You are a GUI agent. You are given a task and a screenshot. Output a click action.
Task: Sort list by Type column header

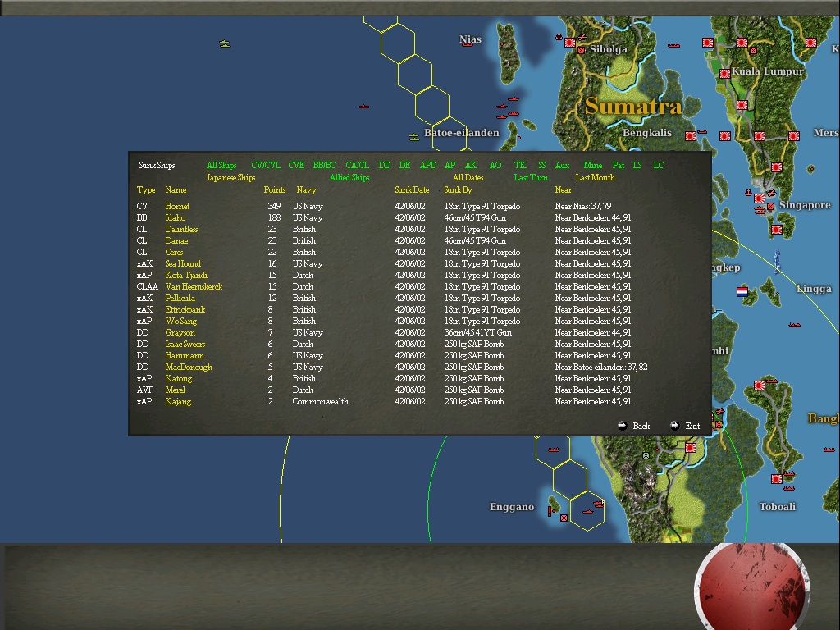click(146, 189)
